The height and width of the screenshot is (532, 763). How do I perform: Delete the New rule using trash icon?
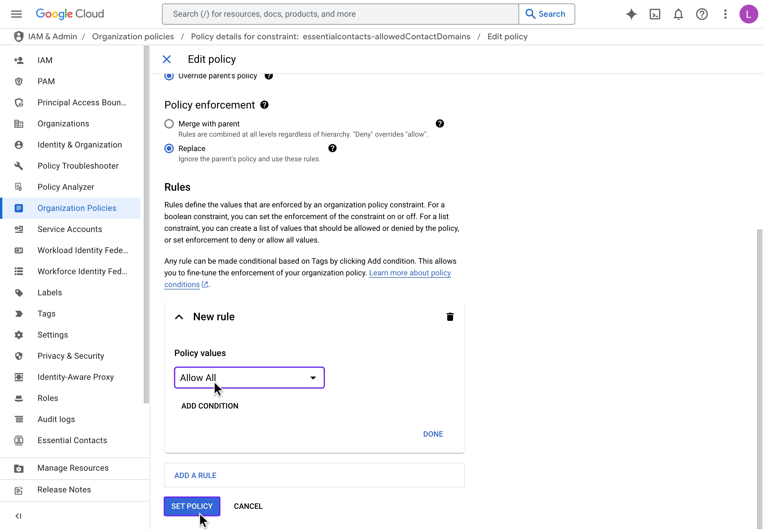[x=450, y=316]
